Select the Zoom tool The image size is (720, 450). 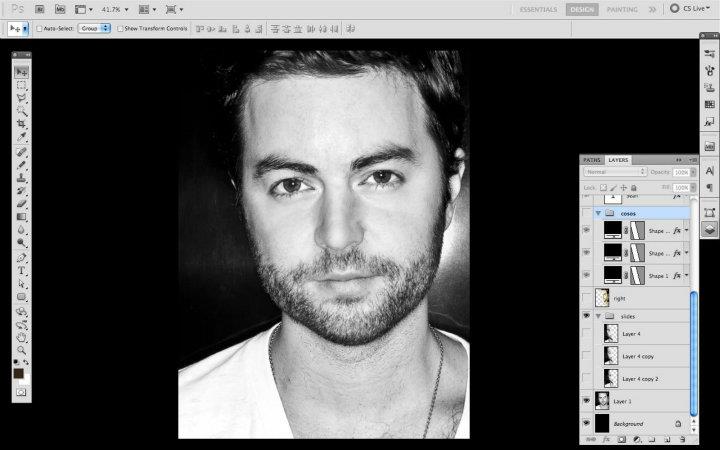[x=21, y=350]
